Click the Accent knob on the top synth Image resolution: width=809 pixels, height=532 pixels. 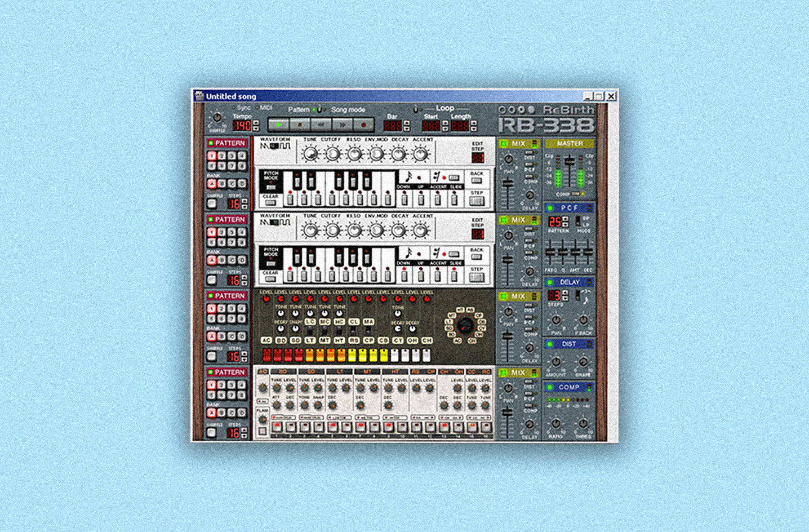pos(421,154)
